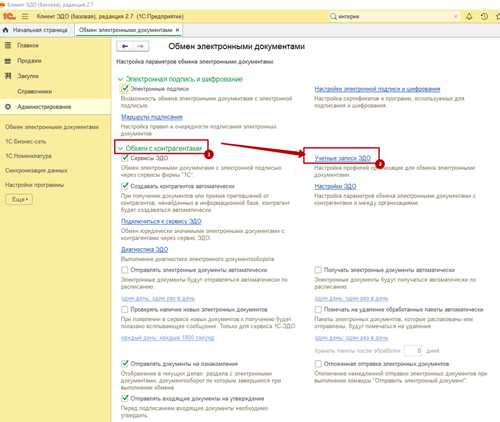Go back with the left arrow button

[125, 46]
